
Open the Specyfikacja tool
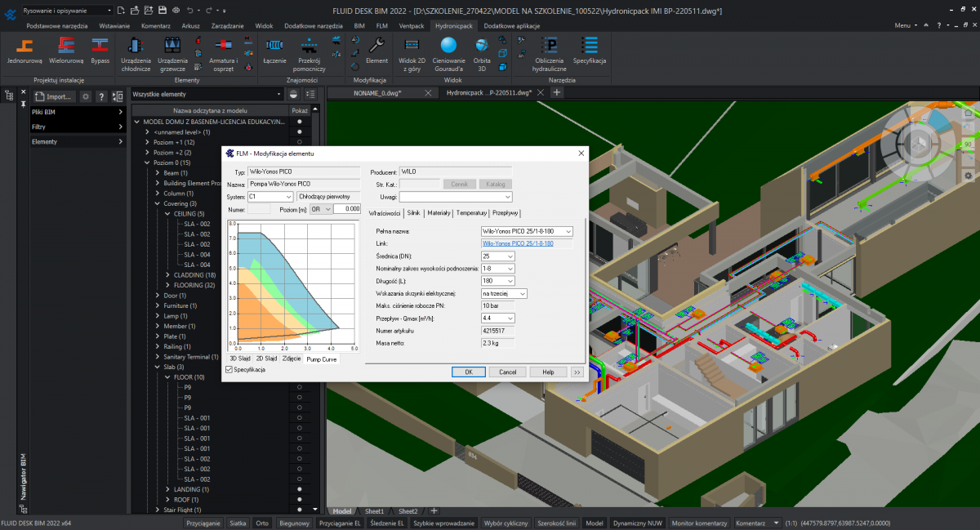pyautogui.click(x=589, y=51)
